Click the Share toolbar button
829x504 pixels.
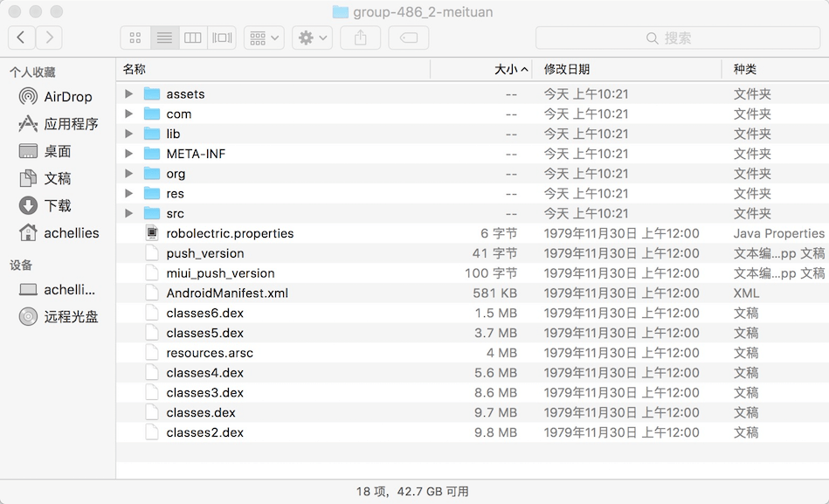(x=360, y=38)
